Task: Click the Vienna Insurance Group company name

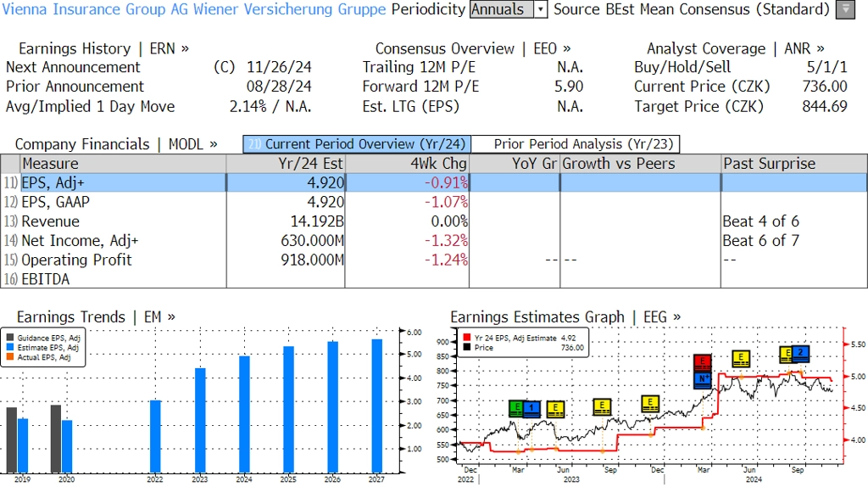Action: tap(194, 9)
